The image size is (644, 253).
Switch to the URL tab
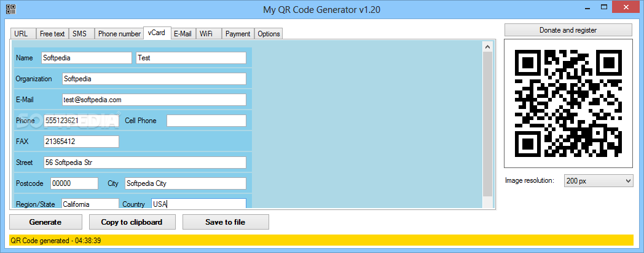[x=23, y=34]
